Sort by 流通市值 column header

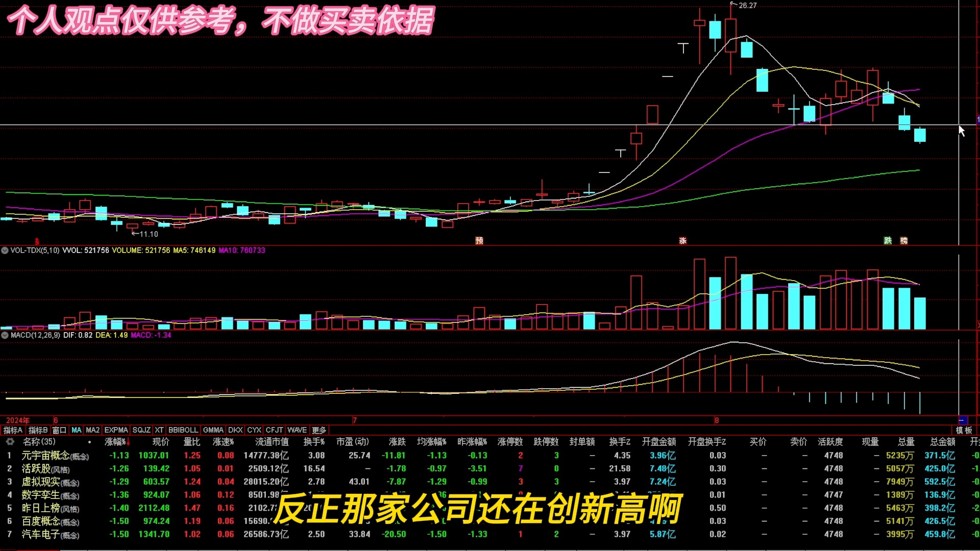coord(272,442)
